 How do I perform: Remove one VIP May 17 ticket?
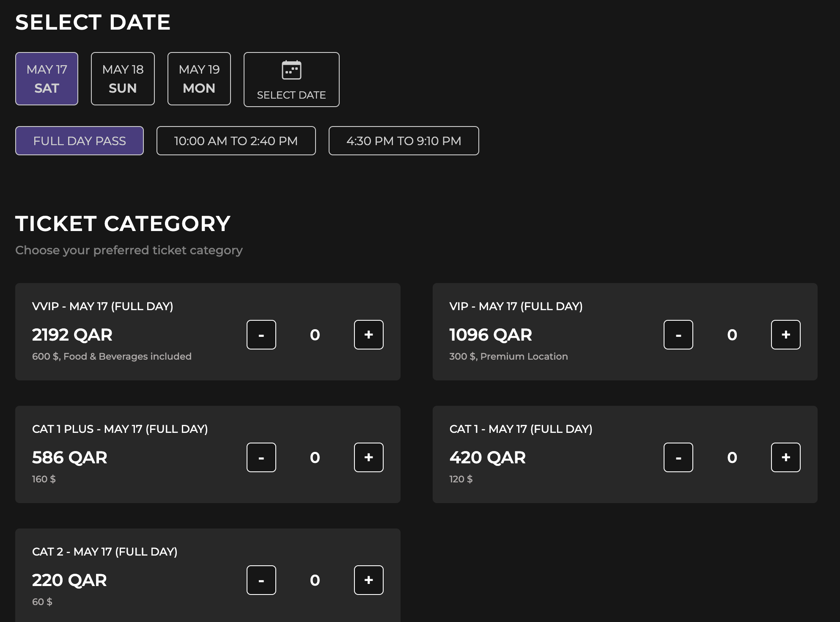tap(678, 335)
